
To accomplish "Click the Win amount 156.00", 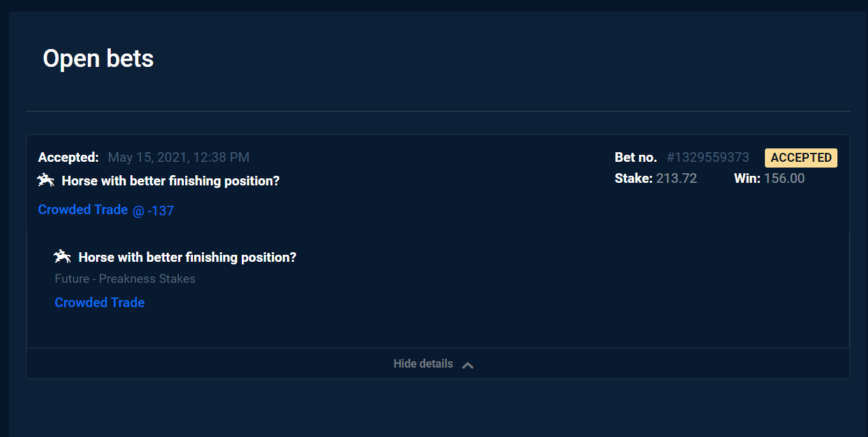I will pos(784,178).
